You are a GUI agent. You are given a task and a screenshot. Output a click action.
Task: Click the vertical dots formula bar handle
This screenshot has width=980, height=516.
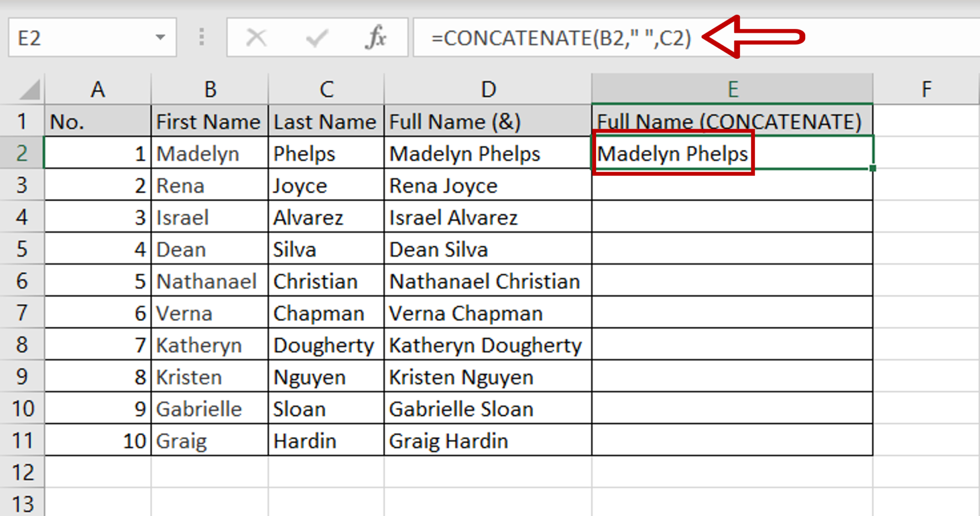201,37
